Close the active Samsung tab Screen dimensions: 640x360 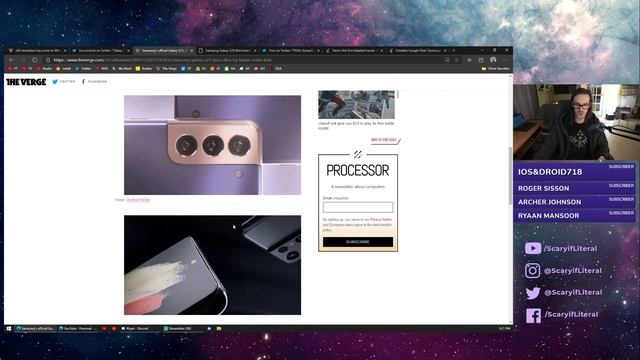click(x=191, y=51)
